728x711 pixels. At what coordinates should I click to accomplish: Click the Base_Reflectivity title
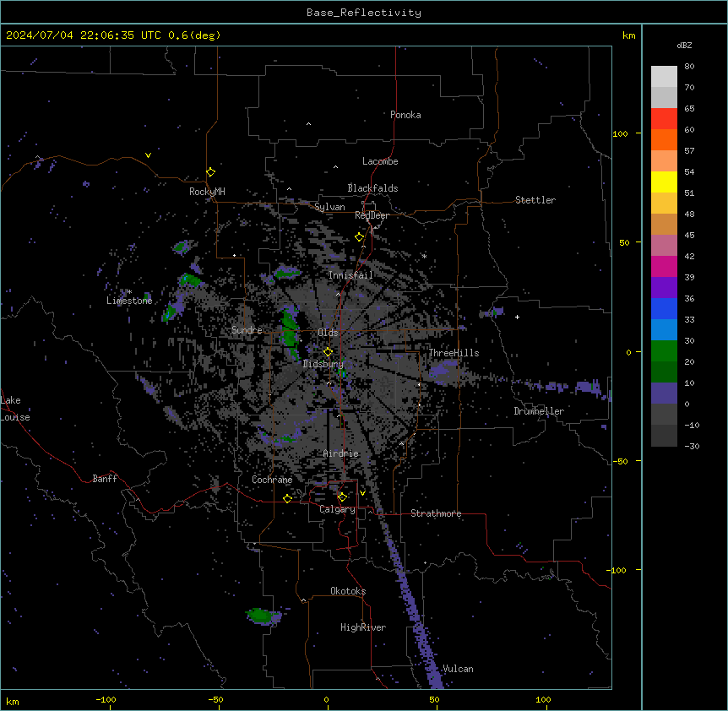coord(364,13)
